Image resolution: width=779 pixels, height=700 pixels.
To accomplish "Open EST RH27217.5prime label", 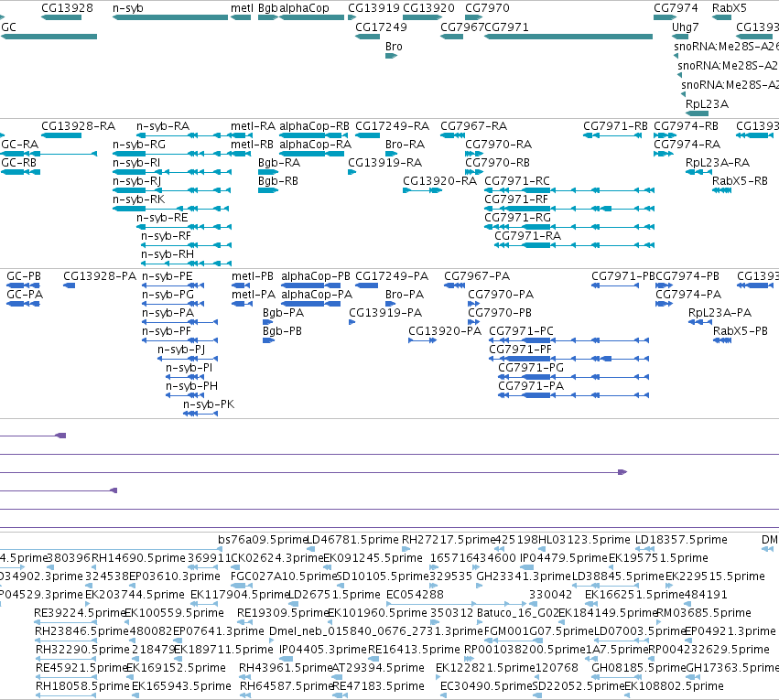I will pos(449,540).
